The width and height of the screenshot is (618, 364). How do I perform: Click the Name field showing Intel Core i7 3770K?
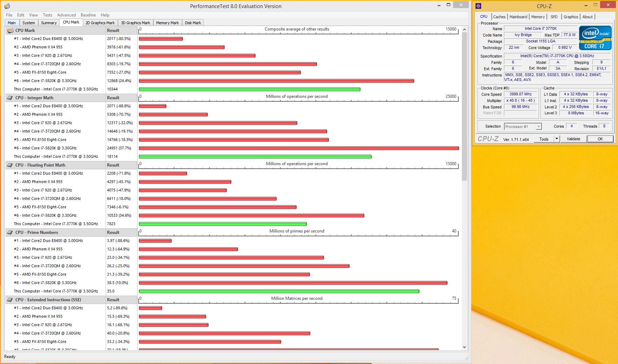(x=540, y=29)
